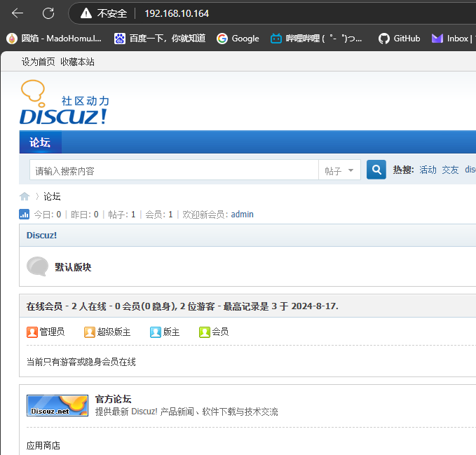Click the 帖子: 1 statistic text
Viewport: 476px width, 455px height.
122,215
